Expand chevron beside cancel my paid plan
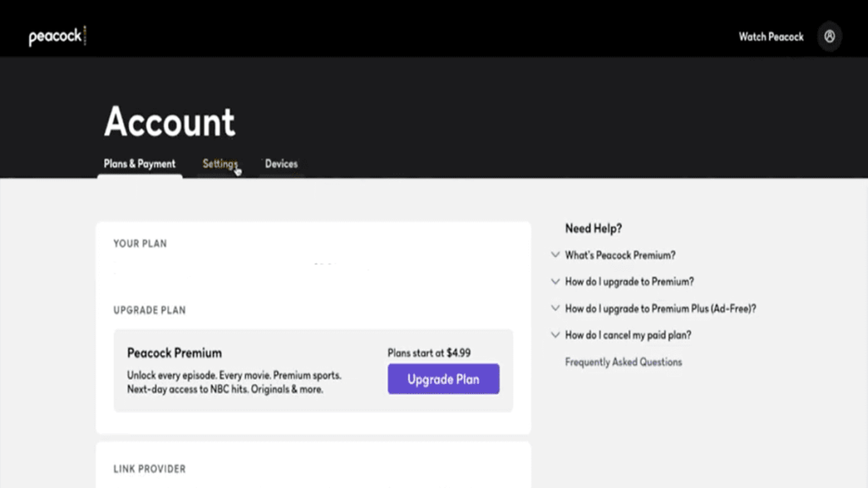Viewport: 868px width, 488px height. 555,335
